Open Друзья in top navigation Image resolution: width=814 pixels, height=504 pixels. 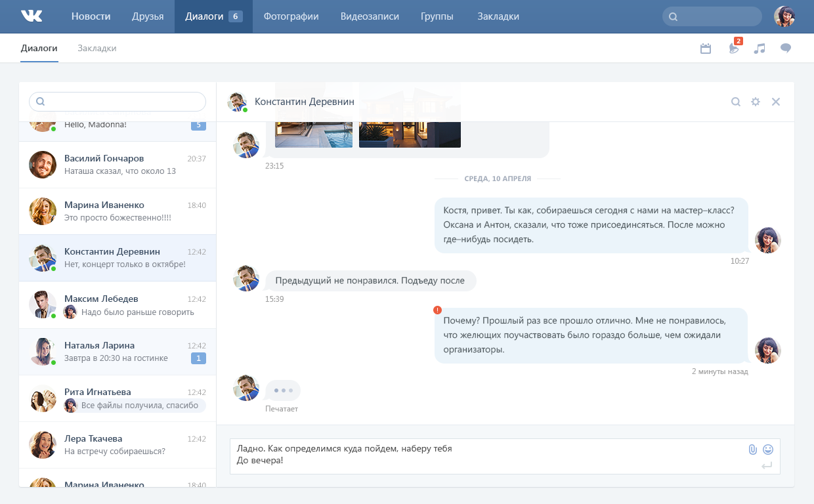pos(148,16)
